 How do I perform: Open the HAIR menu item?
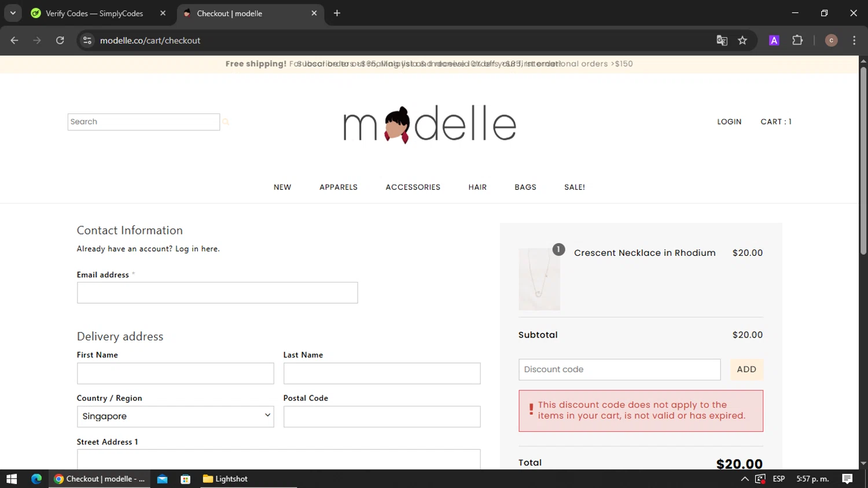coord(477,187)
